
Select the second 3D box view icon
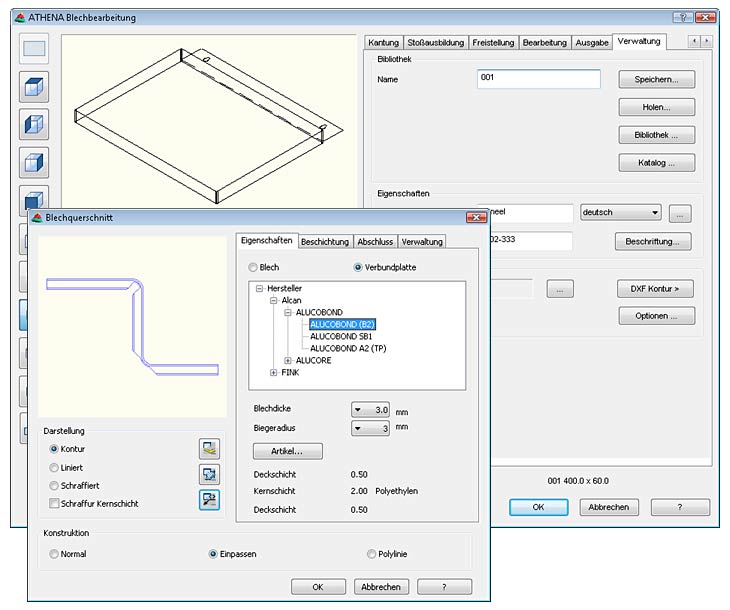point(35,125)
